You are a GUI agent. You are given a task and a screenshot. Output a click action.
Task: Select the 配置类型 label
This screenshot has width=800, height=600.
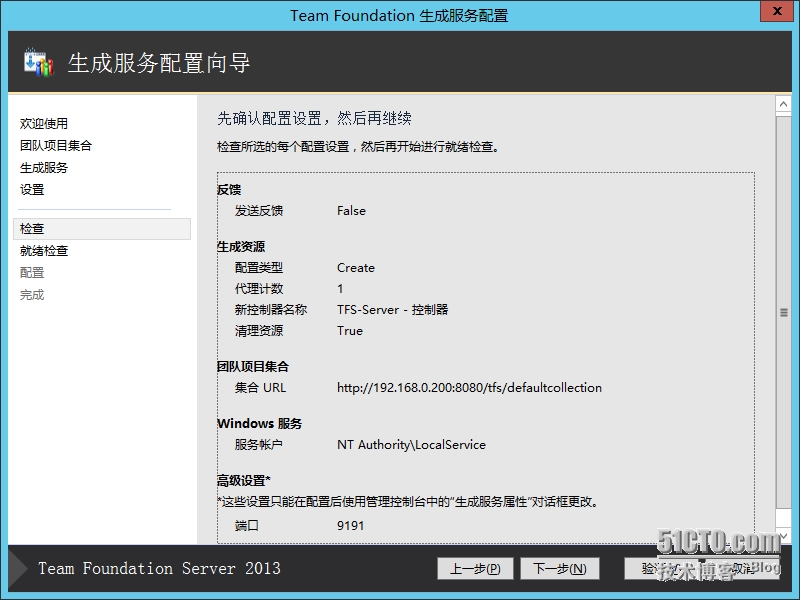(x=259, y=268)
